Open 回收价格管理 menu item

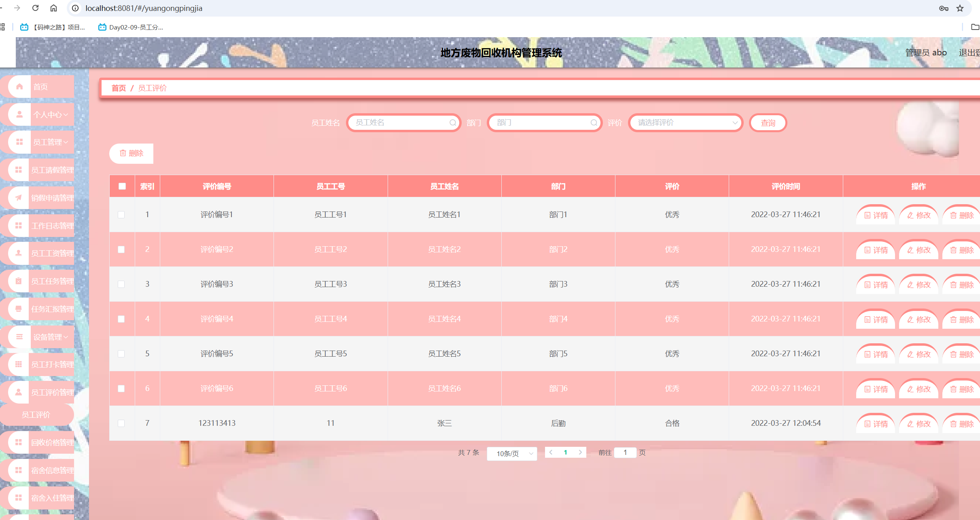(x=52, y=442)
